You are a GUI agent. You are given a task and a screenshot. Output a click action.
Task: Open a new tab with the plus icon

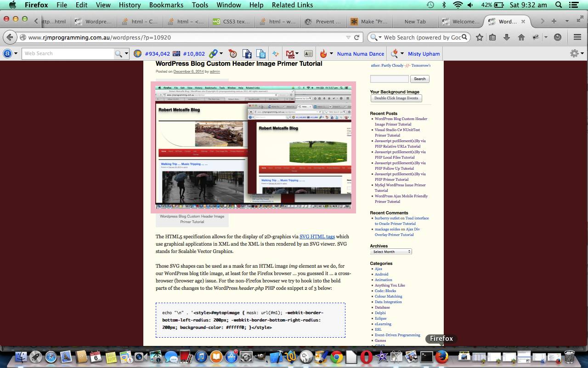[554, 21]
